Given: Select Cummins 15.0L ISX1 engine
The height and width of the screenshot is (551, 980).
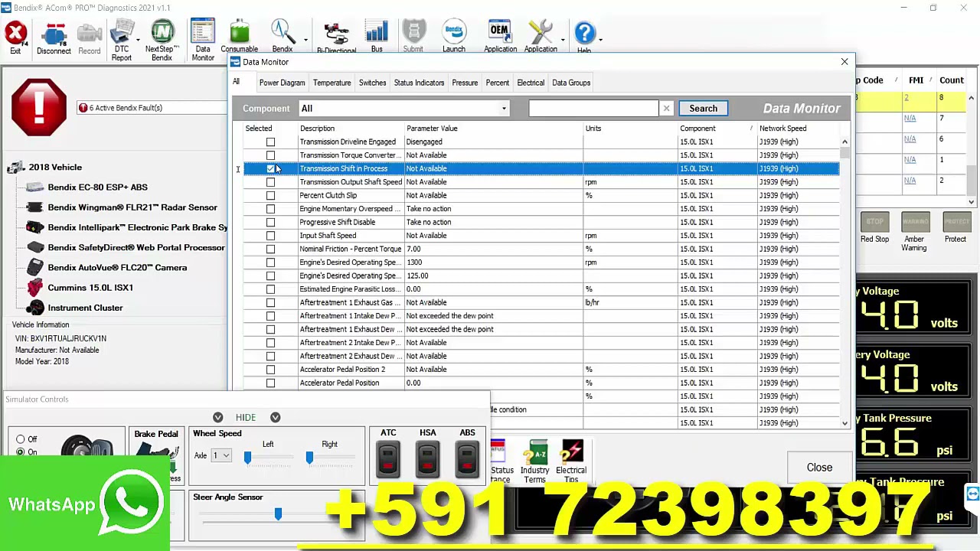Looking at the screenshot, I should [x=90, y=288].
